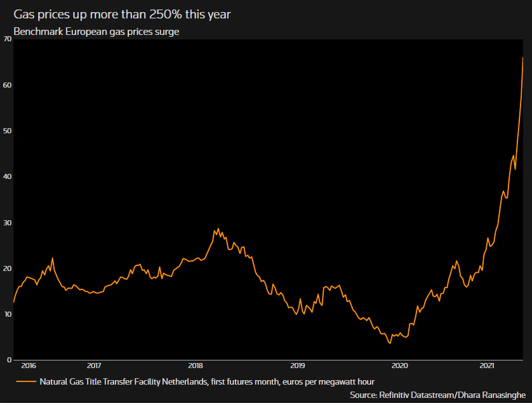532x403 pixels.
Task: Click the x-axis label 2021
Action: 487,366
